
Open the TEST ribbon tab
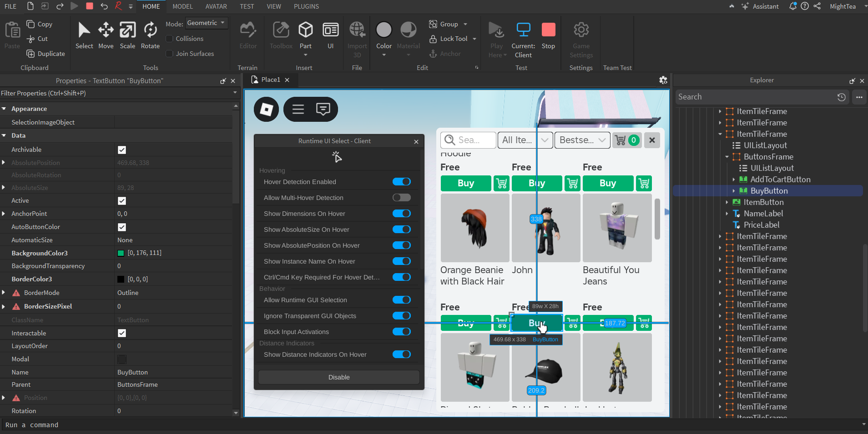pos(247,6)
